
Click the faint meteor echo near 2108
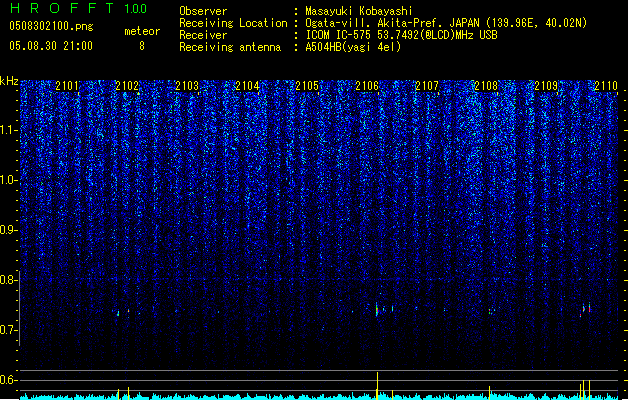(x=491, y=311)
